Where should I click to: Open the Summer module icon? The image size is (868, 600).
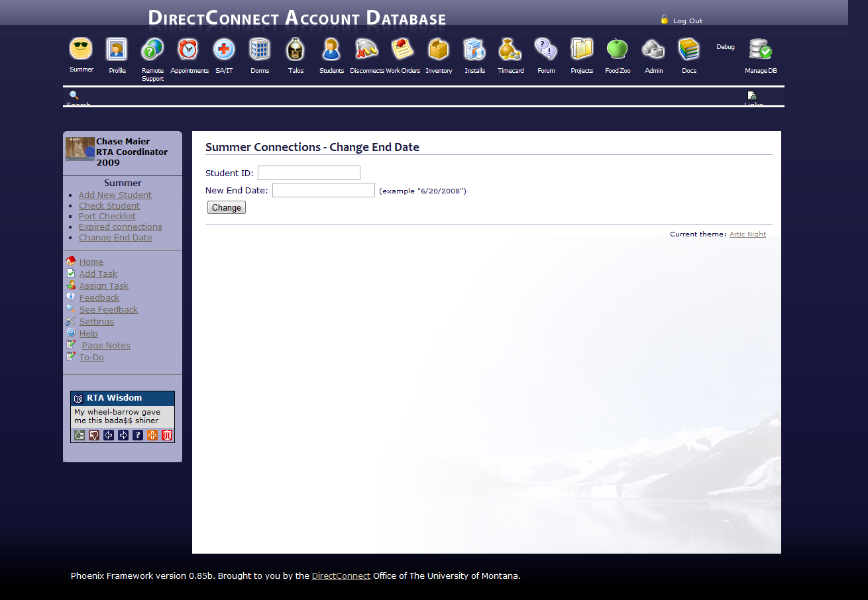tap(81, 48)
